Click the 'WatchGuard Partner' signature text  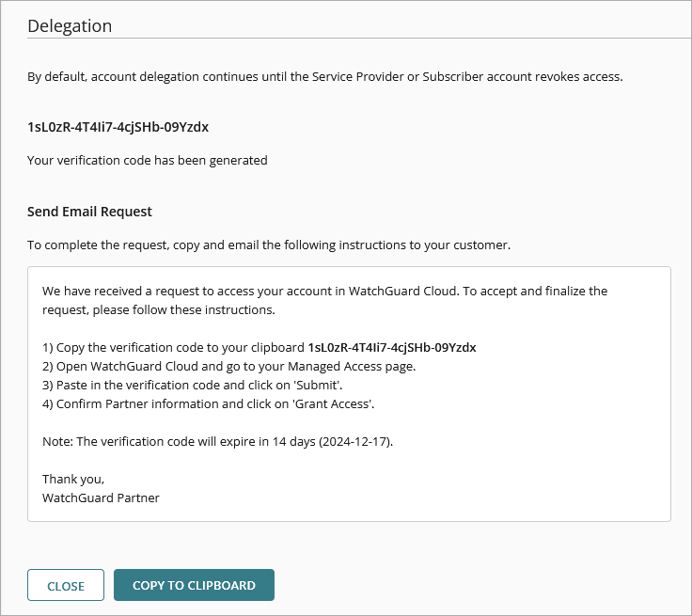101,498
